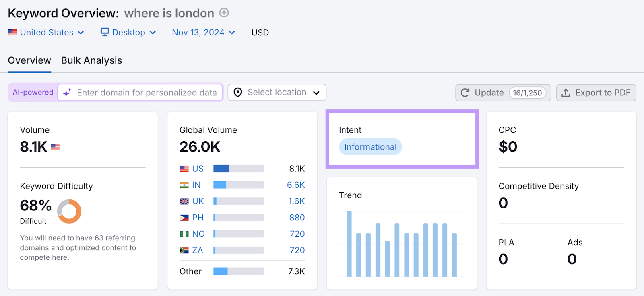The width and height of the screenshot is (644, 296).
Task: Click the Keyword Difficulty donut chart
Action: (x=69, y=211)
